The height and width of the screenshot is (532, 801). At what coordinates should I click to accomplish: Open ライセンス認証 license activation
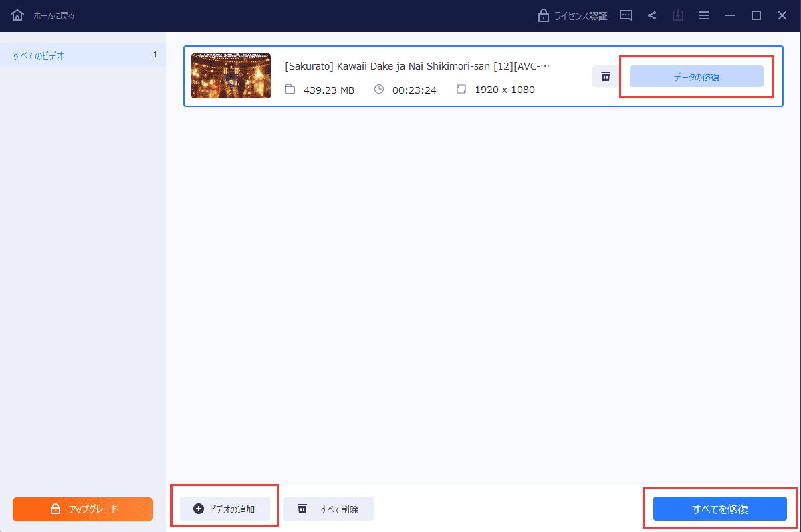pyautogui.click(x=572, y=16)
